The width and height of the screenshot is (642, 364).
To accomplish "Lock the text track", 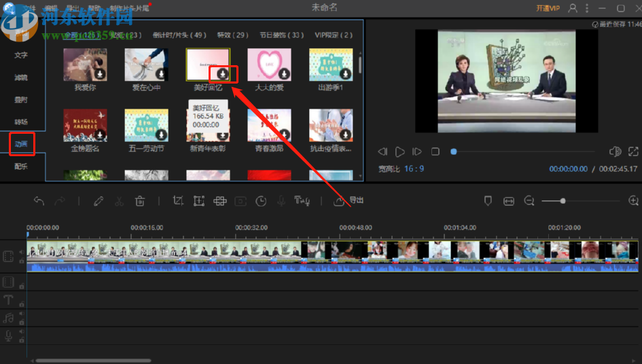I will [21, 304].
